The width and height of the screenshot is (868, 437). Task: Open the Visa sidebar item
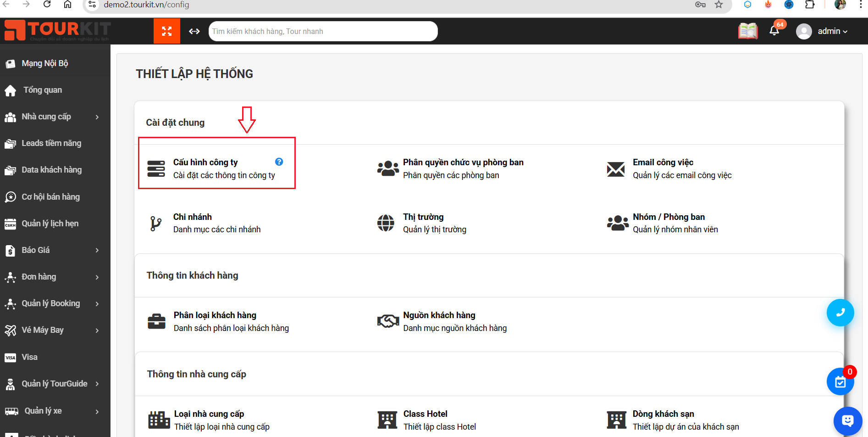[x=29, y=357]
